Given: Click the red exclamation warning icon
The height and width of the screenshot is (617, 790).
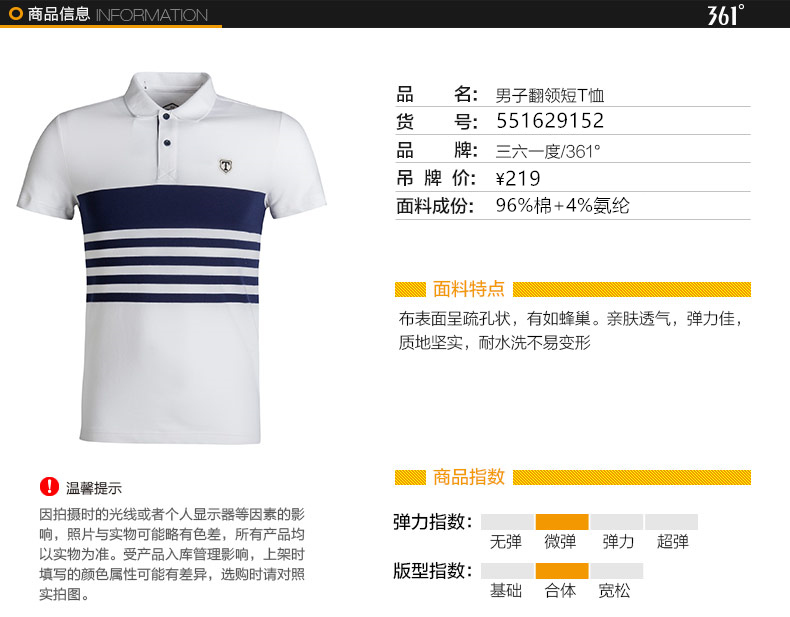Looking at the screenshot, I should coord(49,487).
